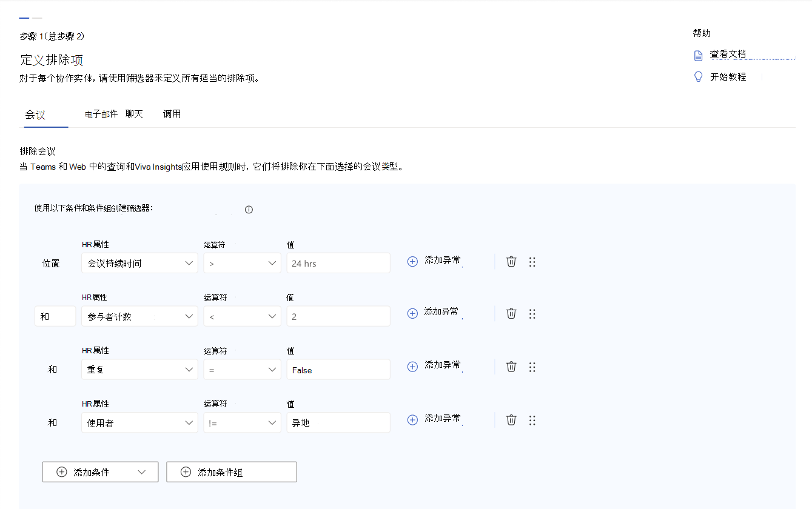This screenshot has height=509, width=812.
Task: Grab drag handle of 参与者计数 row
Action: [532, 314]
